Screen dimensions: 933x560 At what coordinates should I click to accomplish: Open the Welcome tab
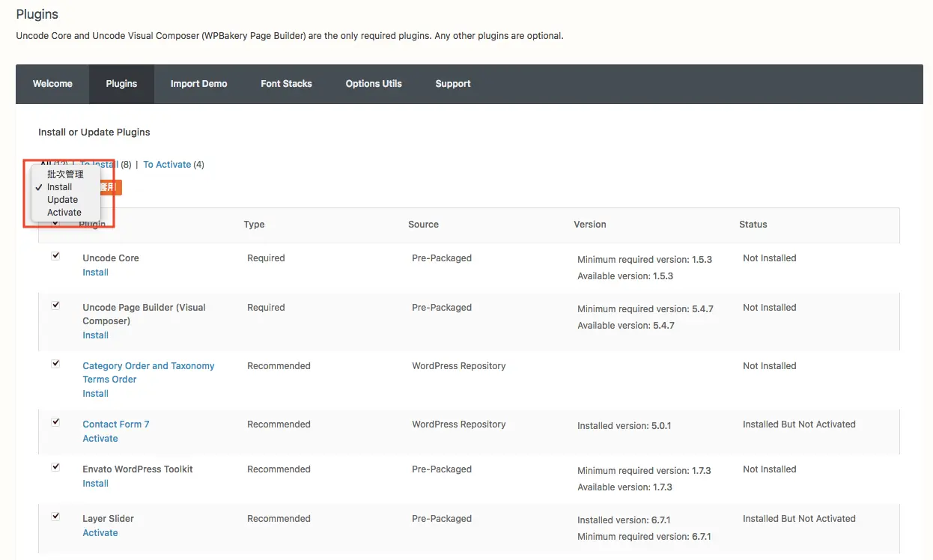52,84
